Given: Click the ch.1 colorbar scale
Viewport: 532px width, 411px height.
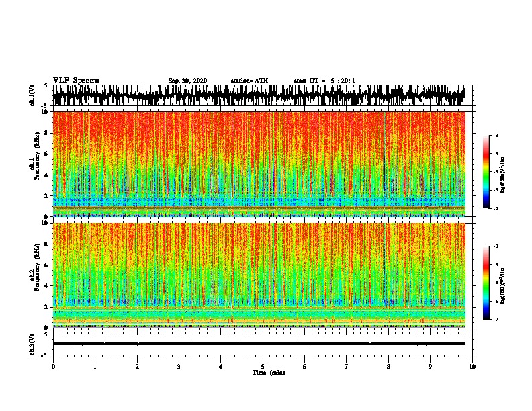Looking at the screenshot, I should pyautogui.click(x=486, y=172).
